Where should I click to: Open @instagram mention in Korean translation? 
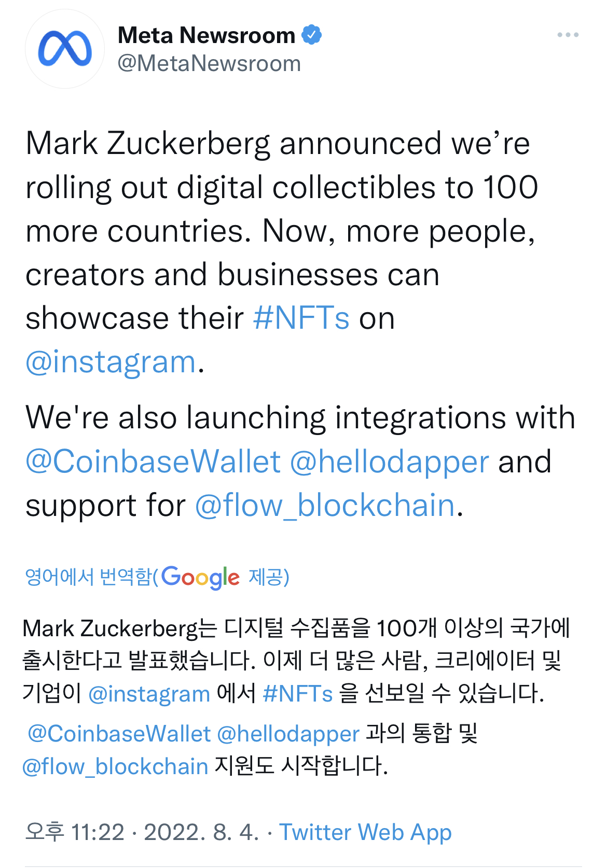[149, 694]
